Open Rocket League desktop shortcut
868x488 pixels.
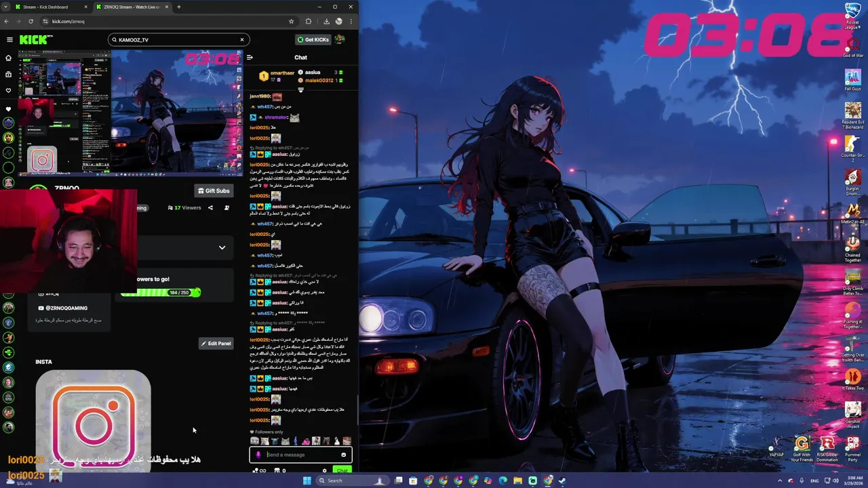point(852,17)
